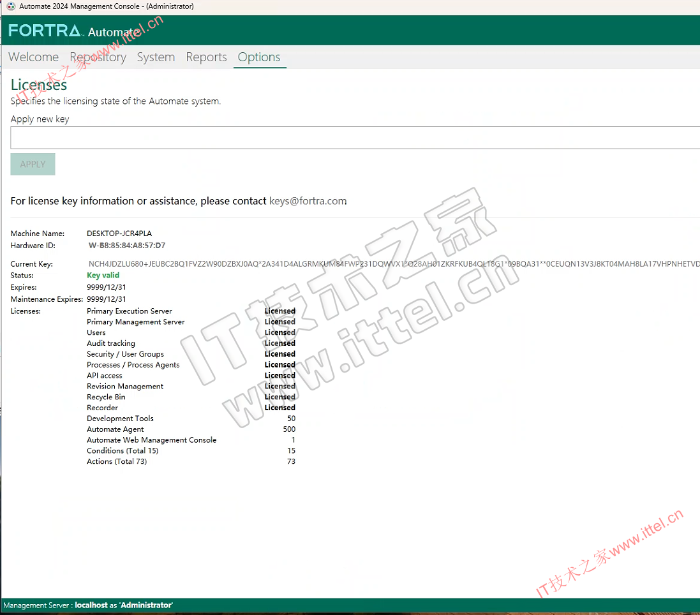Click the Automate app icon in title bar

pos(11,6)
